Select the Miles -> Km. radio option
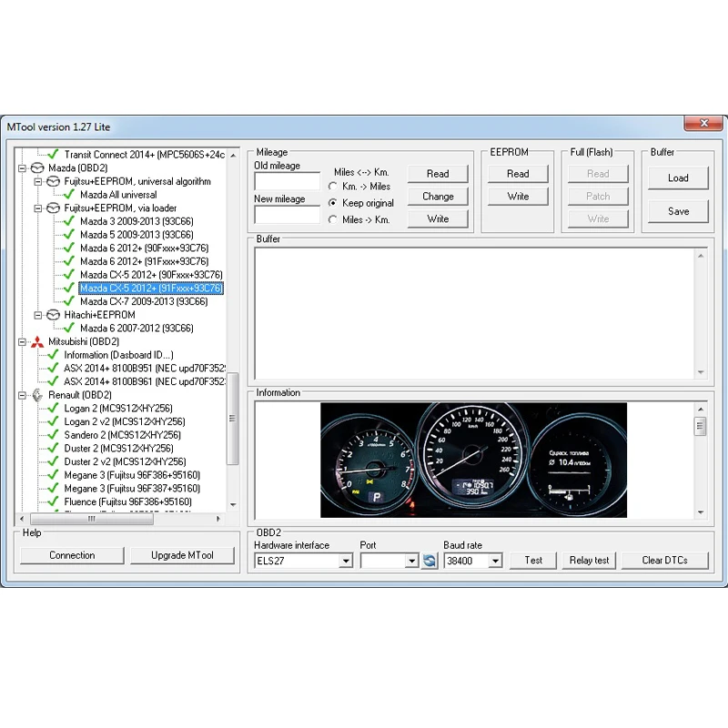Viewport: 728px width, 728px height. click(x=332, y=219)
